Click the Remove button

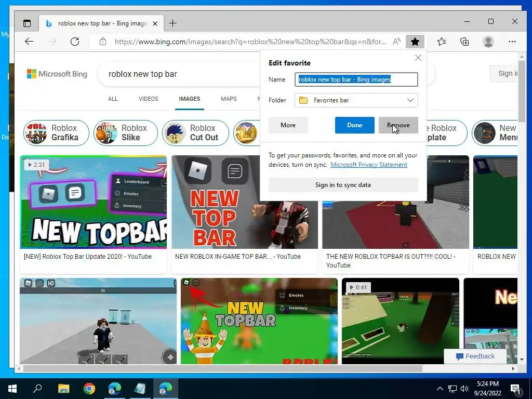click(x=398, y=125)
